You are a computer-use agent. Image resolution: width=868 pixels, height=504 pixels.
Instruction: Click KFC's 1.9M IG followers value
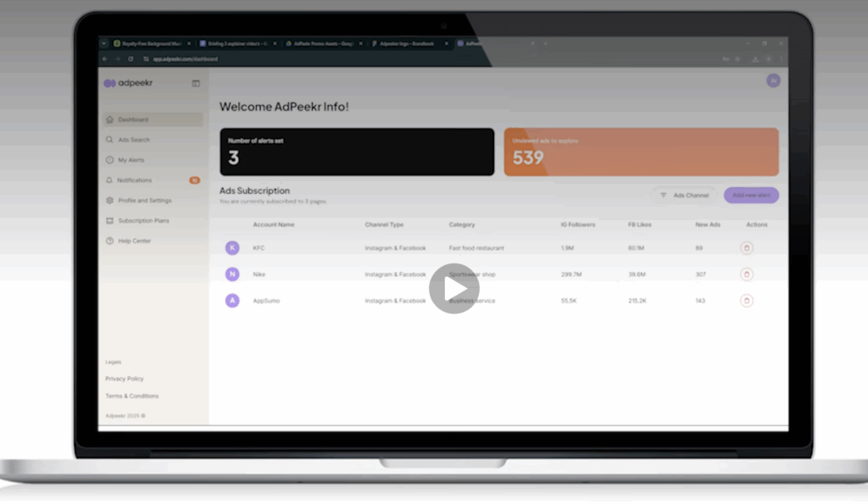567,248
